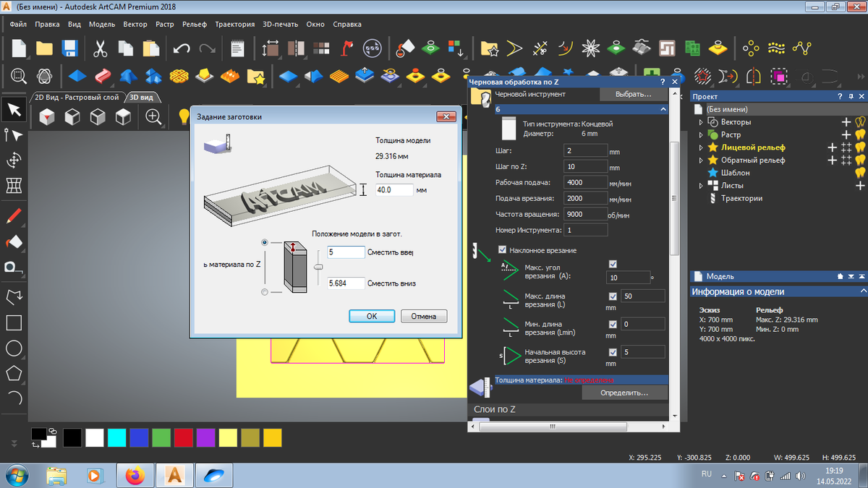Toggle visibility bulb for Векторы
Screen dimensions: 868x488
(x=860, y=122)
